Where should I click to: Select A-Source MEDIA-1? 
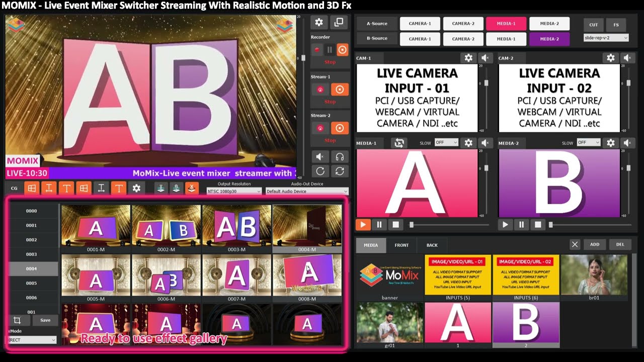click(506, 24)
